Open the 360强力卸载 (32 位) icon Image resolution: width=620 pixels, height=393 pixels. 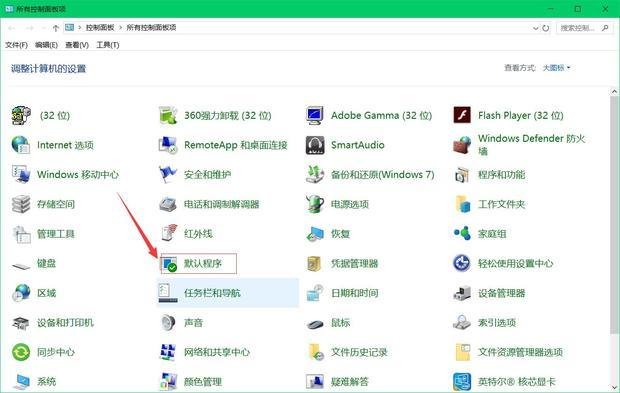pos(168,115)
